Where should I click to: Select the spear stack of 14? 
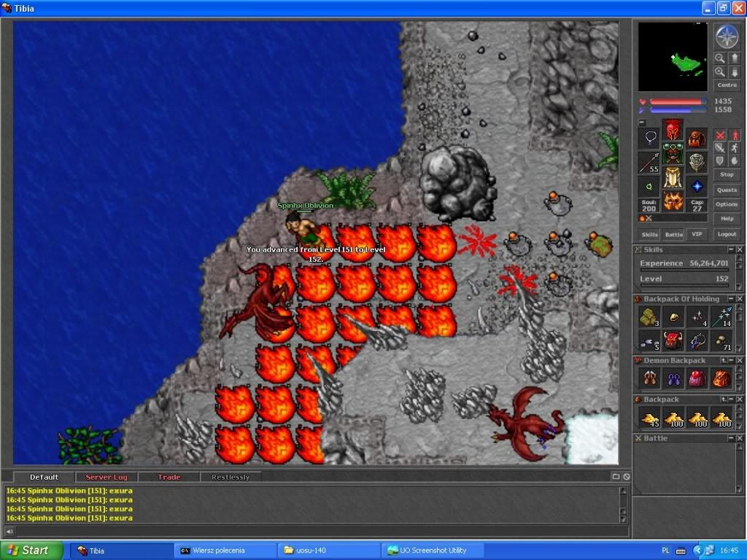tap(721, 316)
